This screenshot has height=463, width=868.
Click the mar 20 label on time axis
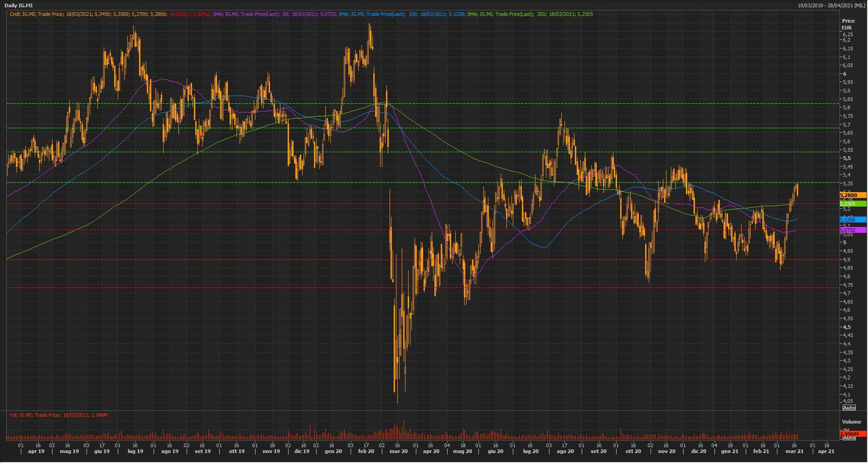coord(399,451)
